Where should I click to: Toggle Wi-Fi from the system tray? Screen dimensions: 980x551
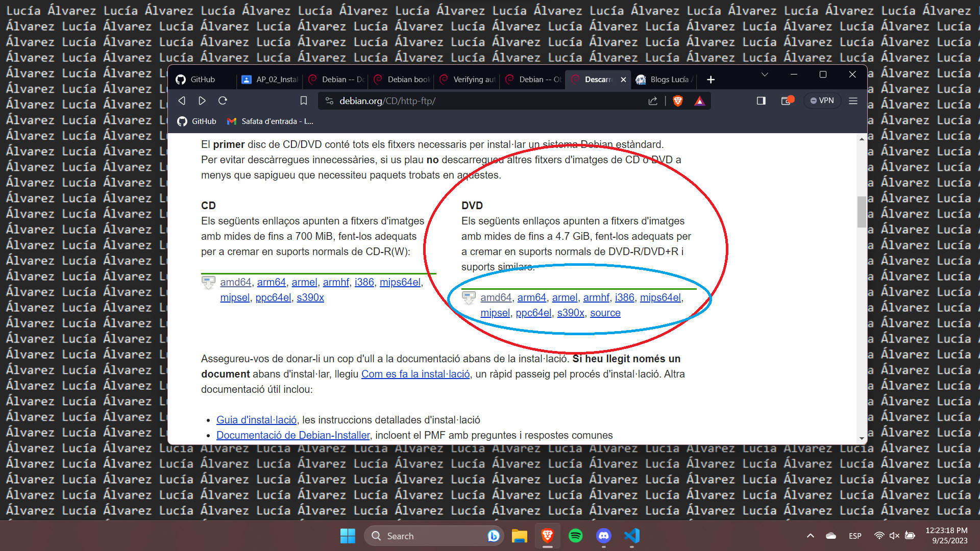pyautogui.click(x=879, y=536)
